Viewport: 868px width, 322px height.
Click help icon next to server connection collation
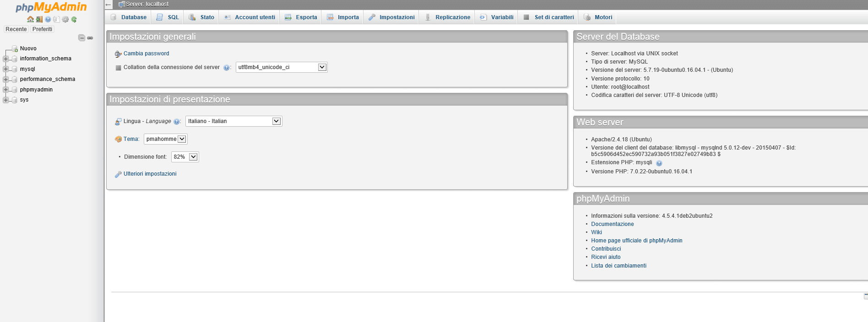[x=226, y=68]
